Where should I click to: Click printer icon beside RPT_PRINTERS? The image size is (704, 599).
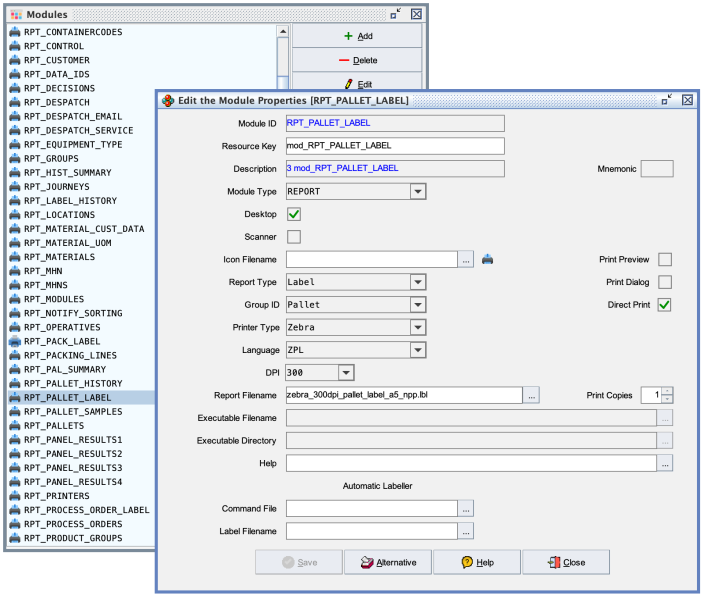coord(15,496)
